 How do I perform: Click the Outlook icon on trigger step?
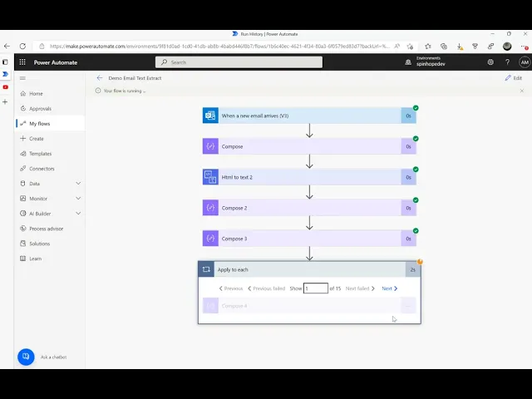point(210,116)
